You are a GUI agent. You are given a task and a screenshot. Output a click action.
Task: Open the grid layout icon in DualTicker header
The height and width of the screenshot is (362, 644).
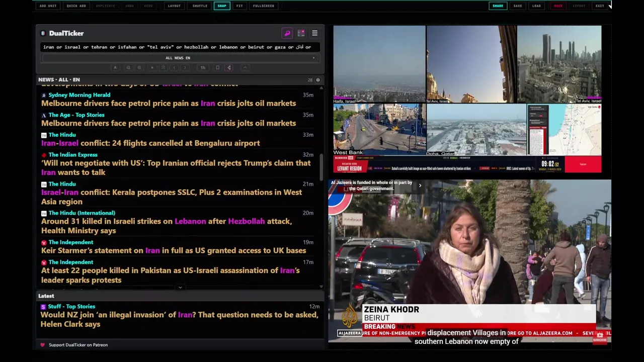pos(301,33)
